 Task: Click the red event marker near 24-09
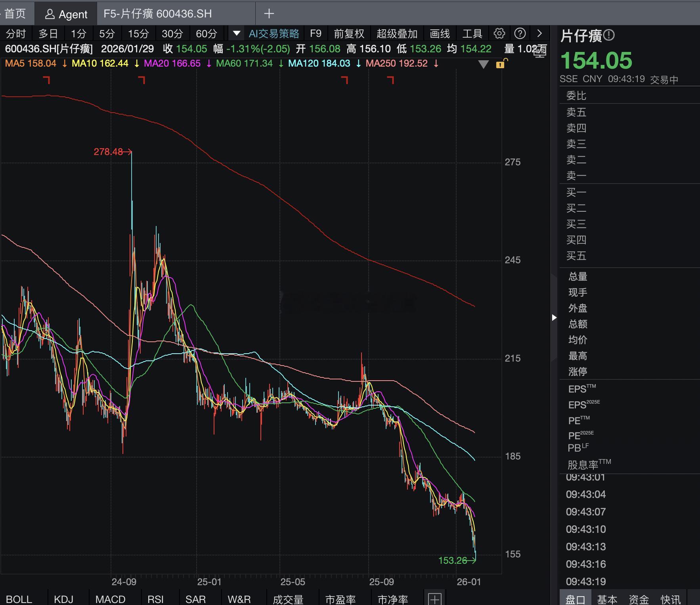coord(142,80)
